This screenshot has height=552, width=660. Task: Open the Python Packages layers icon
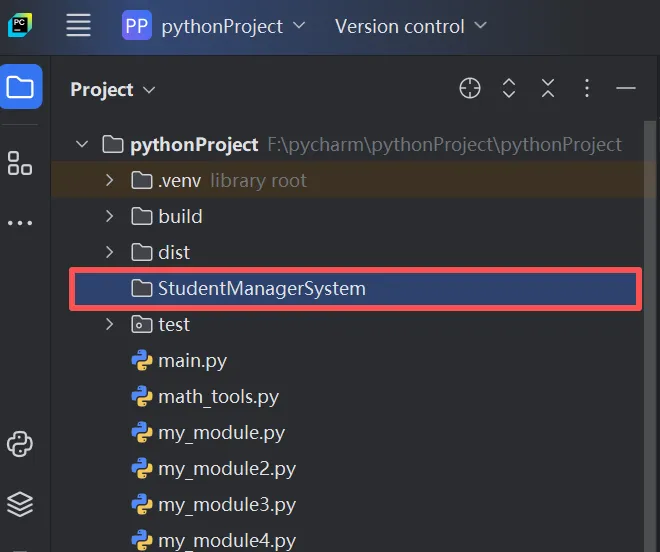[20, 504]
